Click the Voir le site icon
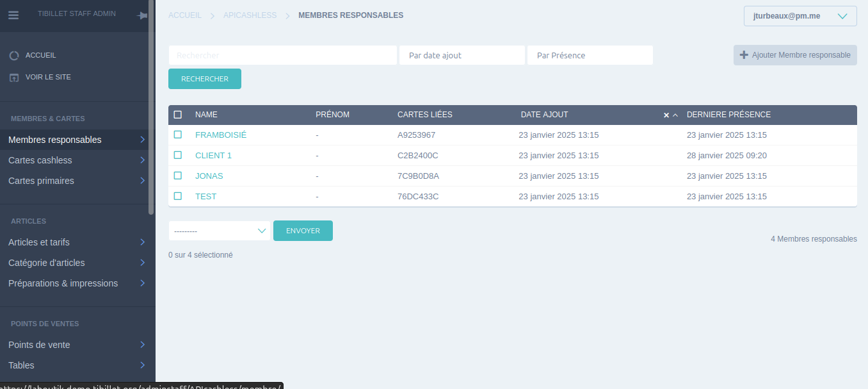Screen dimensions: 868x389 coord(14,78)
